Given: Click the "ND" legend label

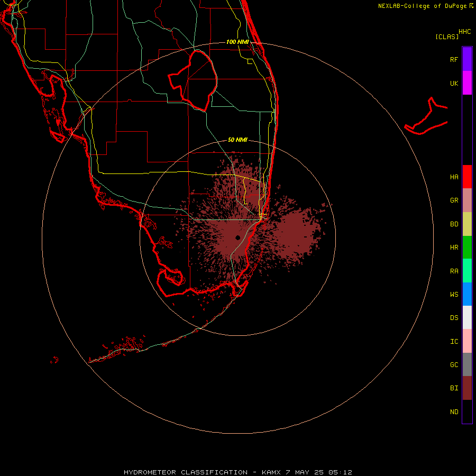Looking at the screenshot, I should pos(454,412).
